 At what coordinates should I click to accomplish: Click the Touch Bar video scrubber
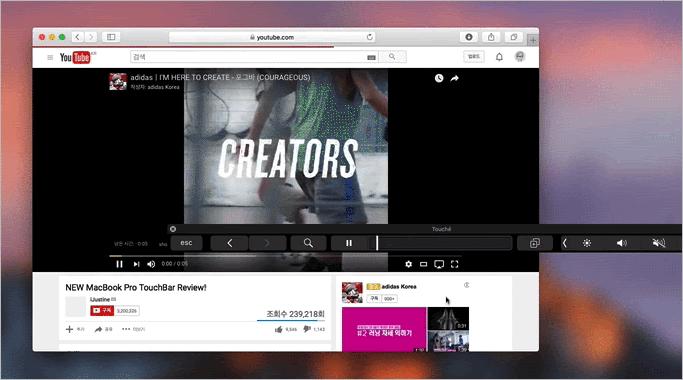point(440,243)
